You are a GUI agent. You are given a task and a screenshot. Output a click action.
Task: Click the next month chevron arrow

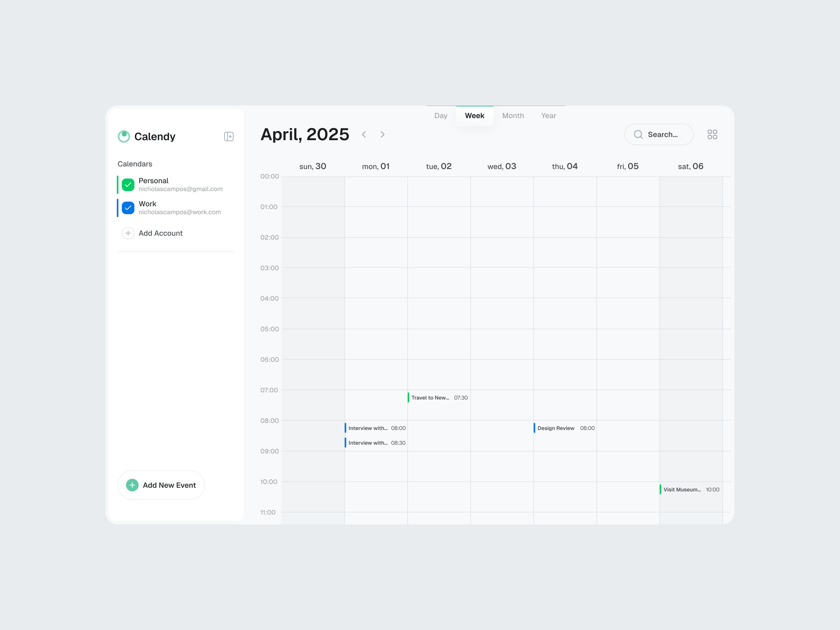click(382, 134)
